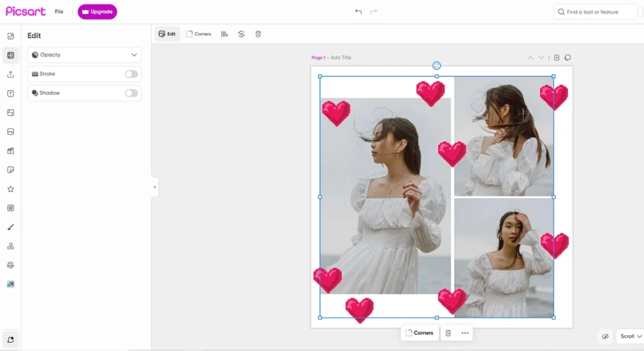
Task: Select the Draw brush tool in sidebar
Action: coord(11,227)
